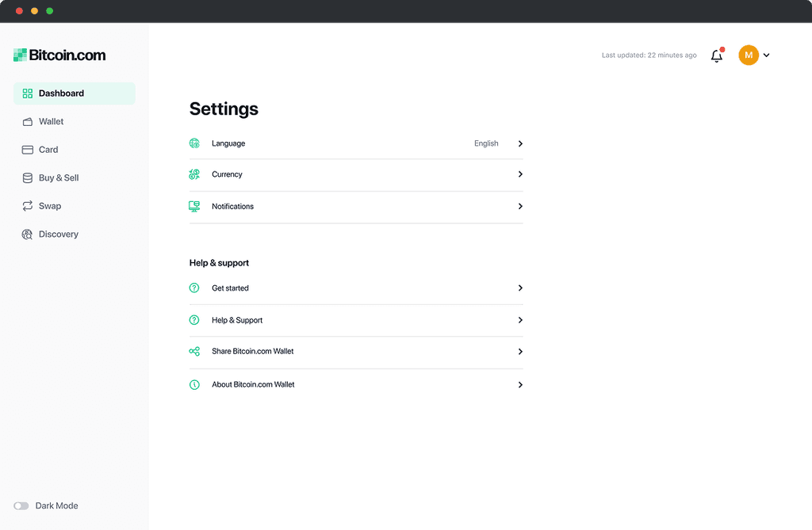Click the Notifications monitor icon
Screen dimensions: 812x530
(x=194, y=207)
